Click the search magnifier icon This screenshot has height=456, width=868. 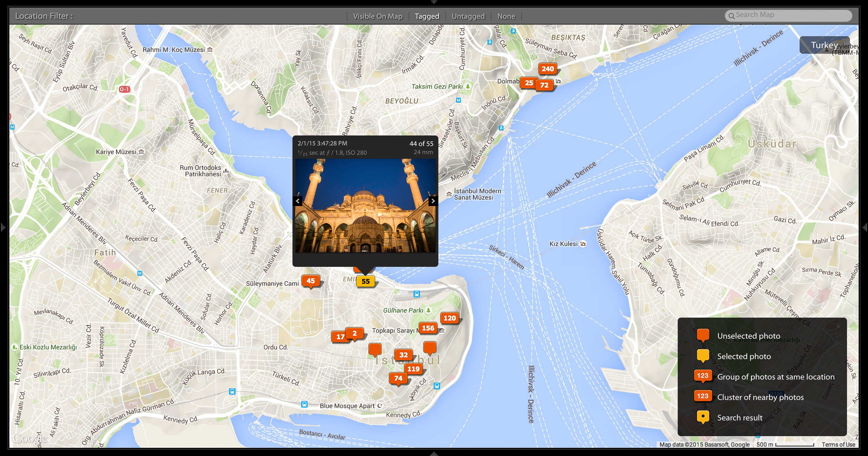731,16
